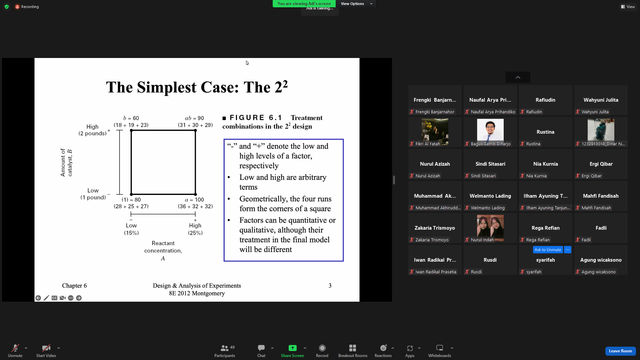Open share options arrow beside Share Screen

[x=305, y=348]
